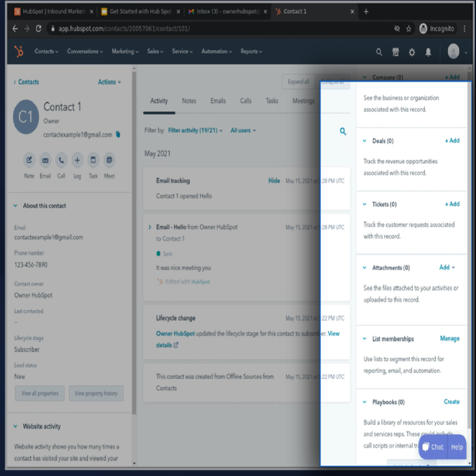Switch to the Tasks tab
The height and width of the screenshot is (476, 476).
pos(272,101)
